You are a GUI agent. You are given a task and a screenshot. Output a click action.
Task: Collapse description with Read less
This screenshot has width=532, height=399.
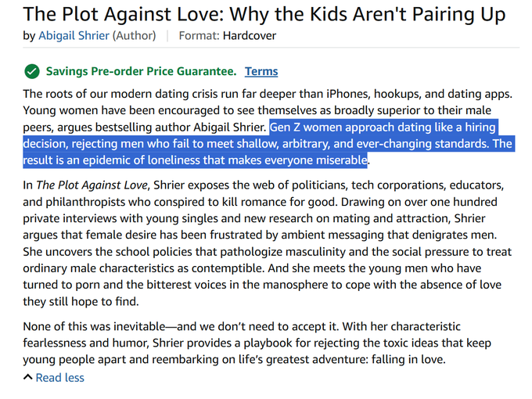(59, 378)
